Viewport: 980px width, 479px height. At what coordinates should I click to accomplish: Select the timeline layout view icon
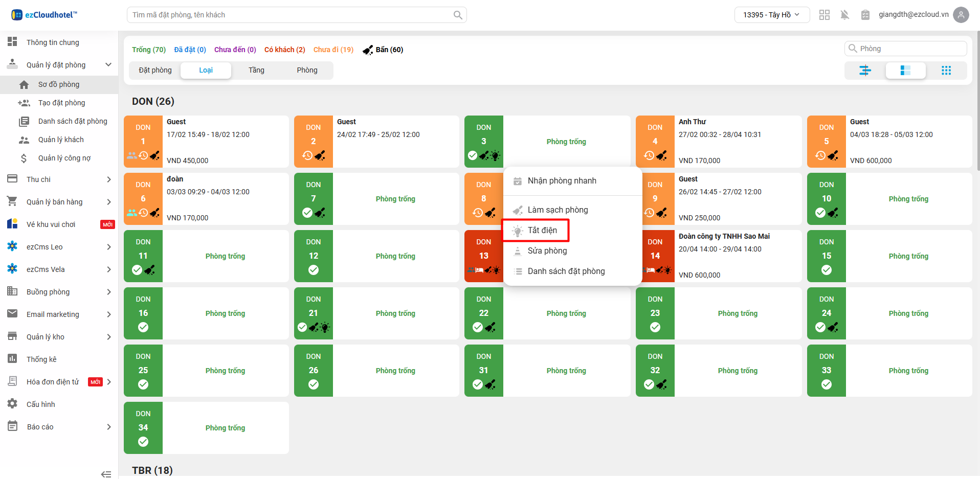click(x=865, y=71)
